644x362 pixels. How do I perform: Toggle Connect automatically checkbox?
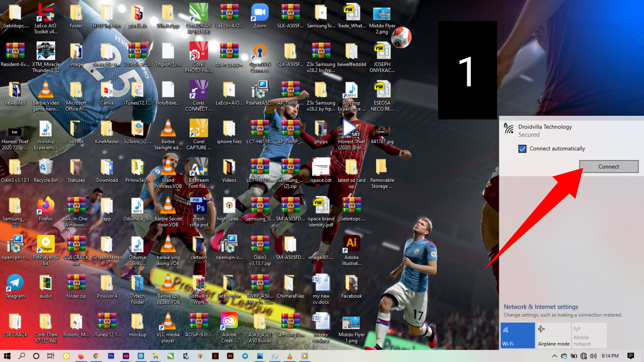pyautogui.click(x=523, y=148)
